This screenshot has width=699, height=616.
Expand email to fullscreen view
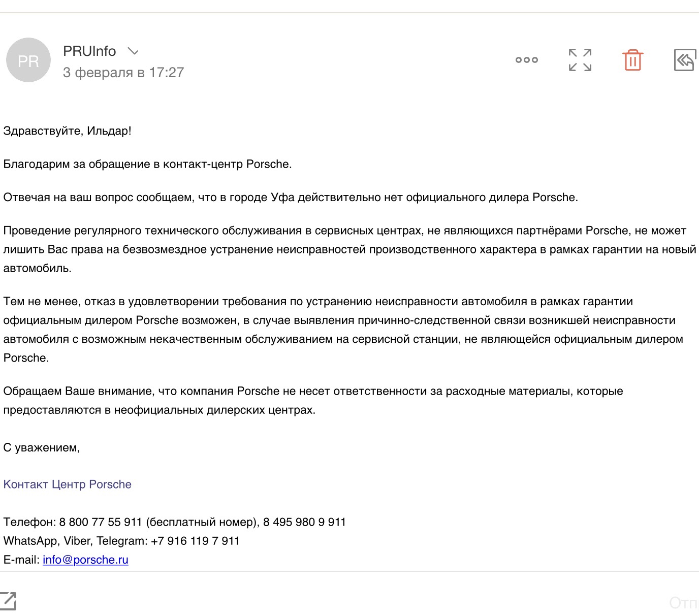pos(580,60)
